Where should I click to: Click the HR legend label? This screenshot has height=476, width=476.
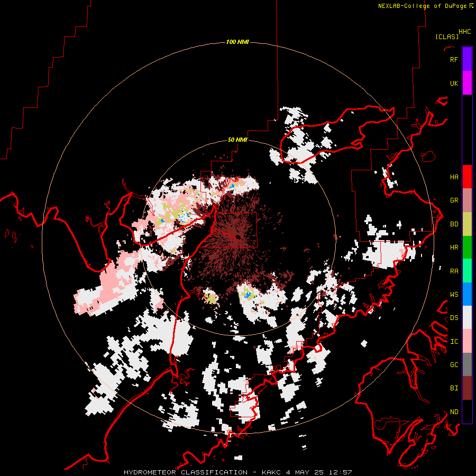(454, 248)
